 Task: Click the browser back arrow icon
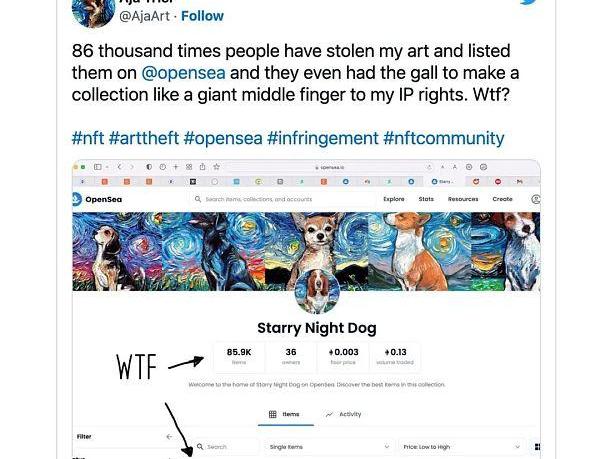pyautogui.click(x=119, y=167)
